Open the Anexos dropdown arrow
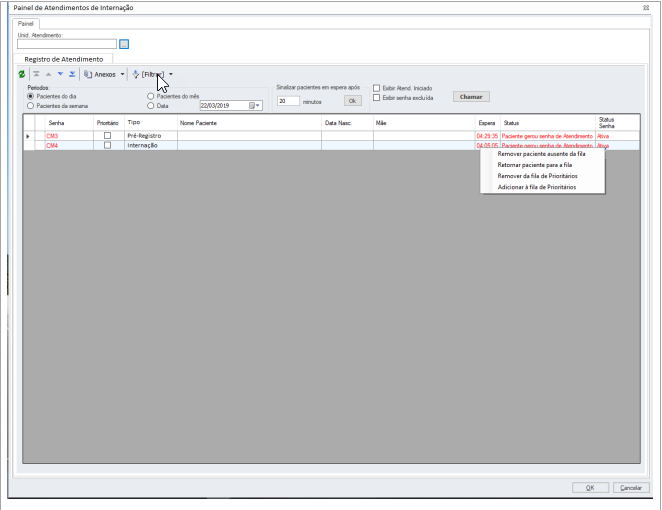 [122, 74]
